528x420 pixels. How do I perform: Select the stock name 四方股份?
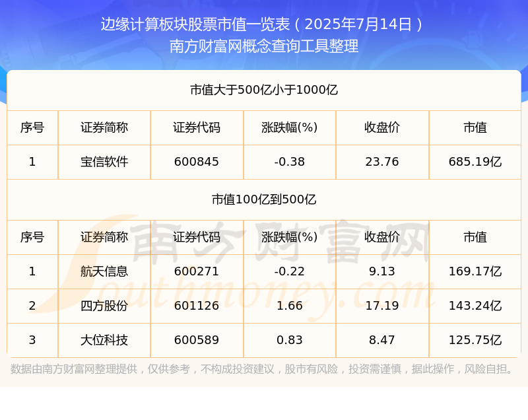[x=104, y=306]
